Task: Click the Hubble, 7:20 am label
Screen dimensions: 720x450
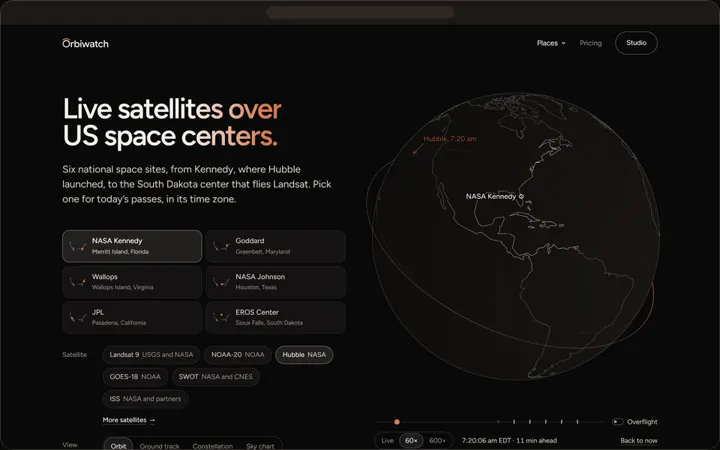Action: click(450, 139)
